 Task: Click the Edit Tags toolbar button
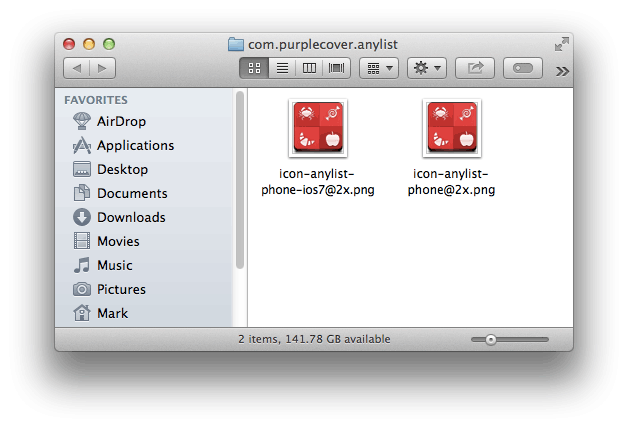point(522,68)
